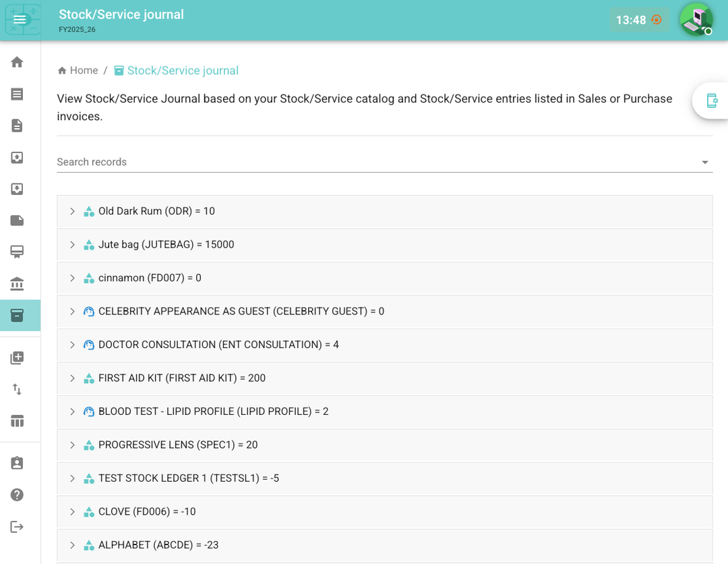Expand the Old Dark Rum (ODR) row
Viewport: 728px width, 564px height.
[x=73, y=211]
